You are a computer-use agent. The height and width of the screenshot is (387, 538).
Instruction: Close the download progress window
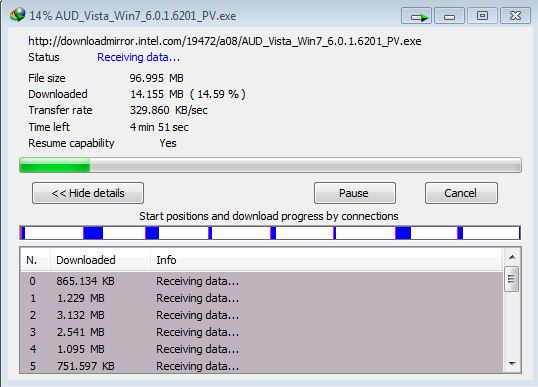[x=515, y=16]
